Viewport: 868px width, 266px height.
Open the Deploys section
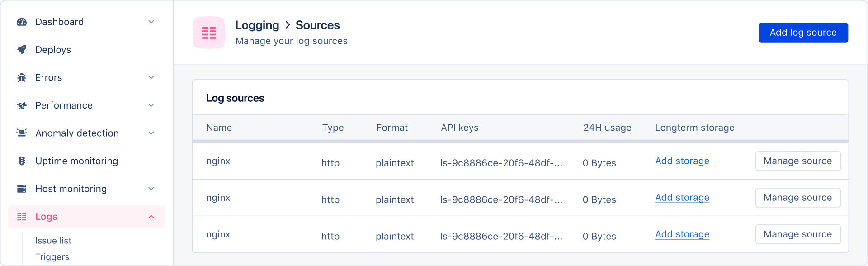(x=53, y=50)
